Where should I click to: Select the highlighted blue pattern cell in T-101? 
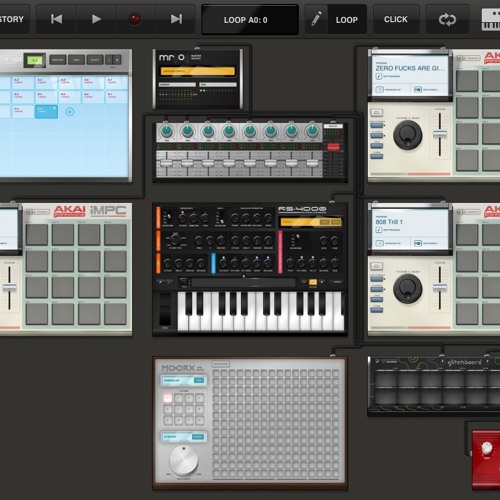click(46, 112)
